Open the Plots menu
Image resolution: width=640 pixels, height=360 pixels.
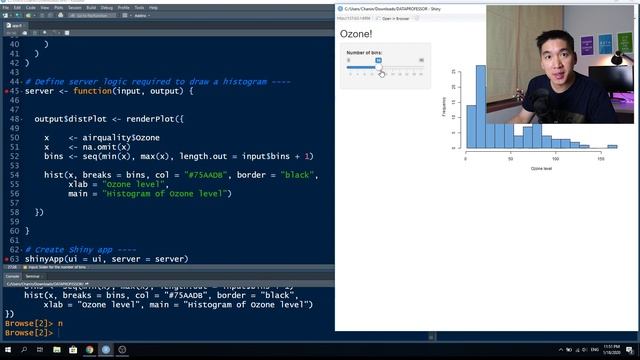(x=59, y=8)
